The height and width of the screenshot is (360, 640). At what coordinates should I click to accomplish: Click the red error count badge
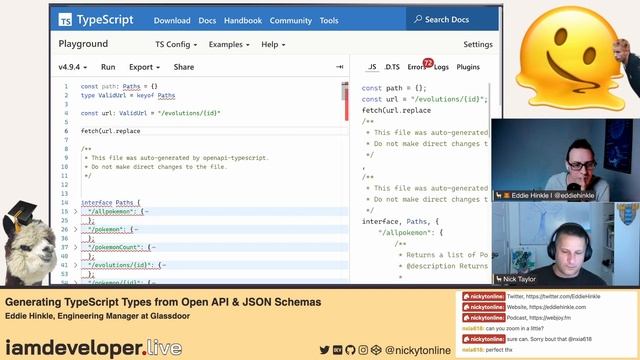tap(428, 63)
